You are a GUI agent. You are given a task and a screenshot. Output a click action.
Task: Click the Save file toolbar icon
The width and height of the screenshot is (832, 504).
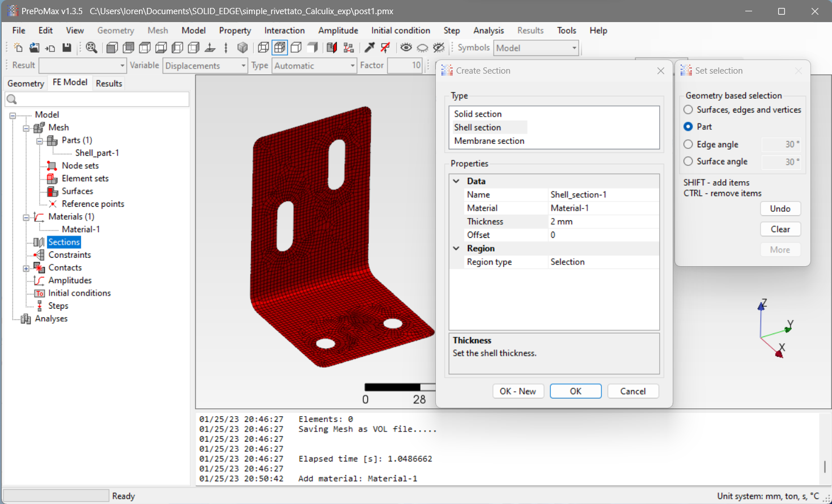(67, 48)
